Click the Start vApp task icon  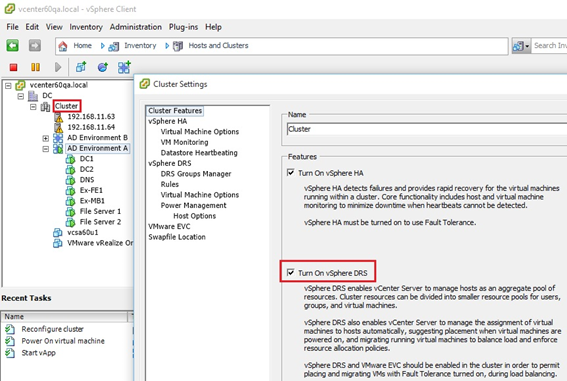tap(10, 353)
